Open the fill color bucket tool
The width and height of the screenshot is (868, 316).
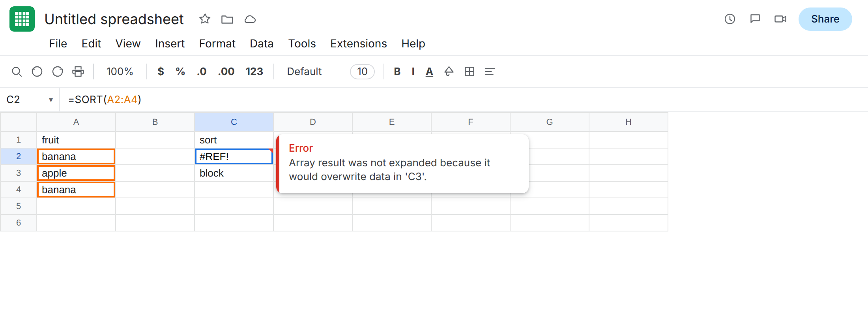449,71
